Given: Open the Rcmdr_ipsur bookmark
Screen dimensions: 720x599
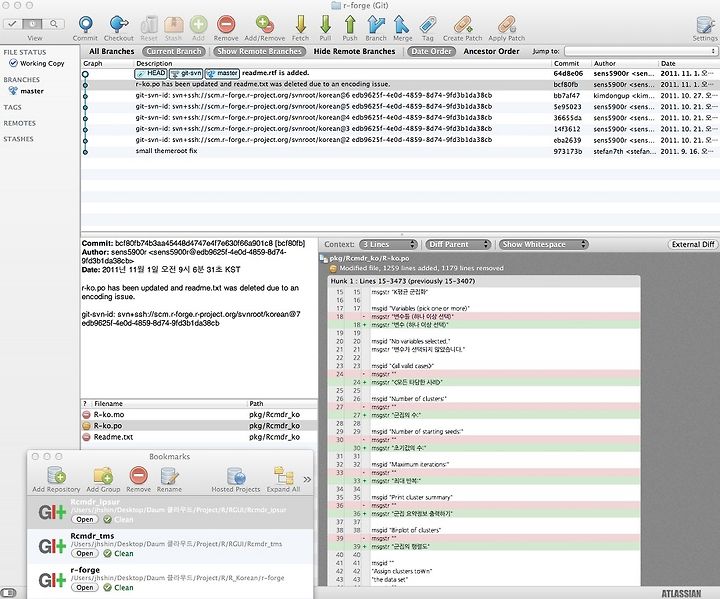Looking at the screenshot, I should tap(84, 519).
